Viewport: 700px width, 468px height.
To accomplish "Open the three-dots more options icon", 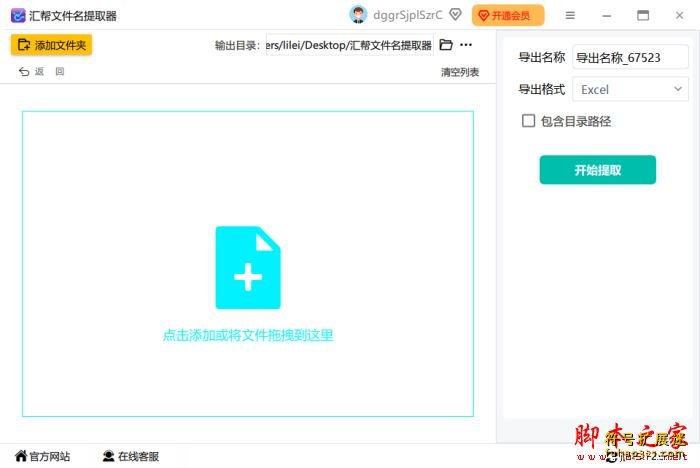I will coord(466,45).
